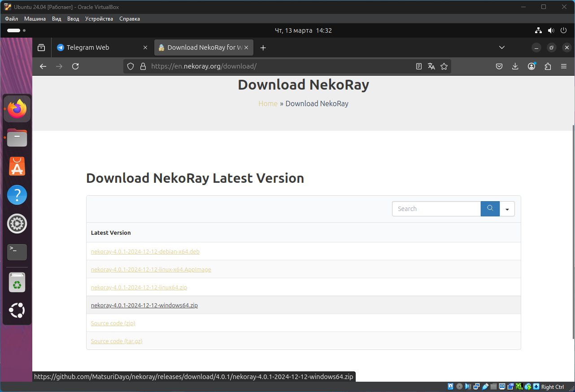Image resolution: width=575 pixels, height=392 pixels.
Task: Close the Telegram Web tab
Action: 145,47
